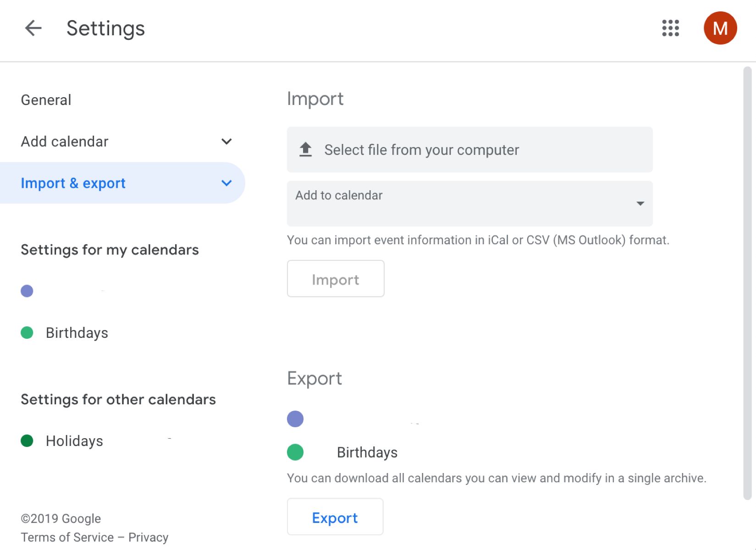Click the file upload icon
This screenshot has height=550, width=756.
(x=305, y=149)
